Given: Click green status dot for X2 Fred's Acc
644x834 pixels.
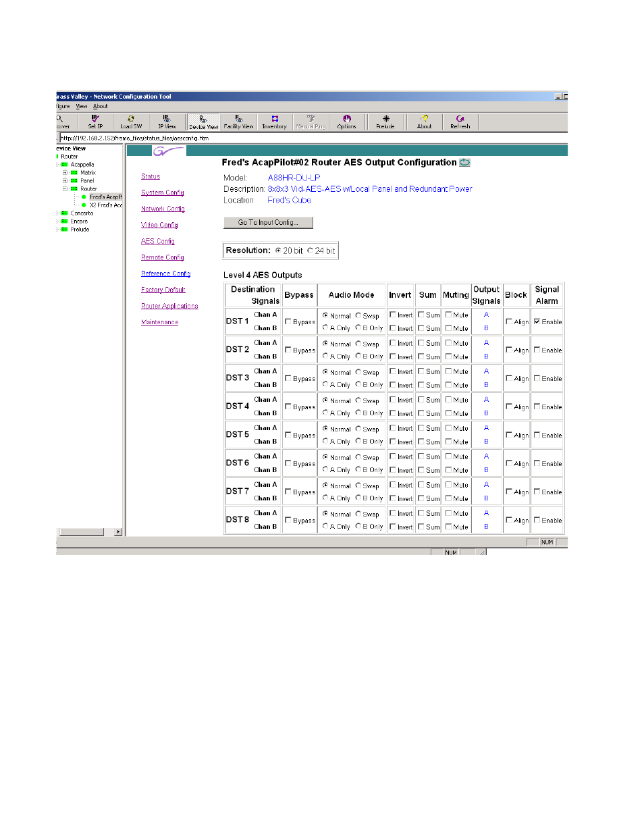Looking at the screenshot, I should point(84,205).
